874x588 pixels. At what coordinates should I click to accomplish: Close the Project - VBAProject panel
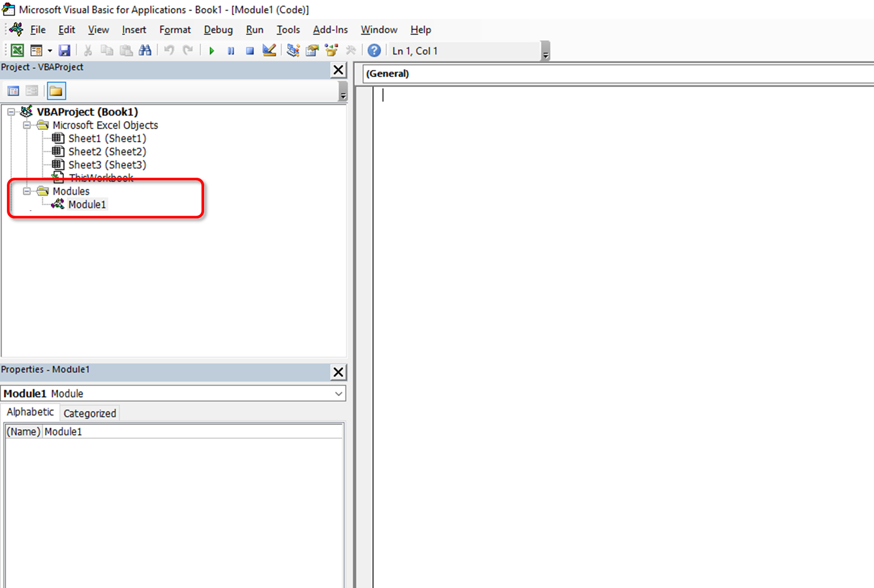[x=338, y=70]
